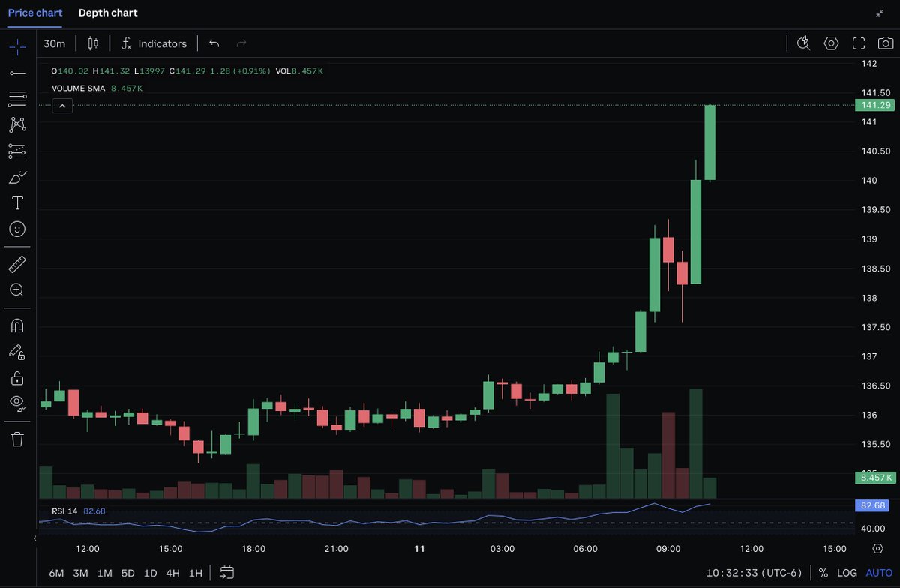The width and height of the screenshot is (900, 588).
Task: Switch to the Depth chart tab
Action: point(108,13)
